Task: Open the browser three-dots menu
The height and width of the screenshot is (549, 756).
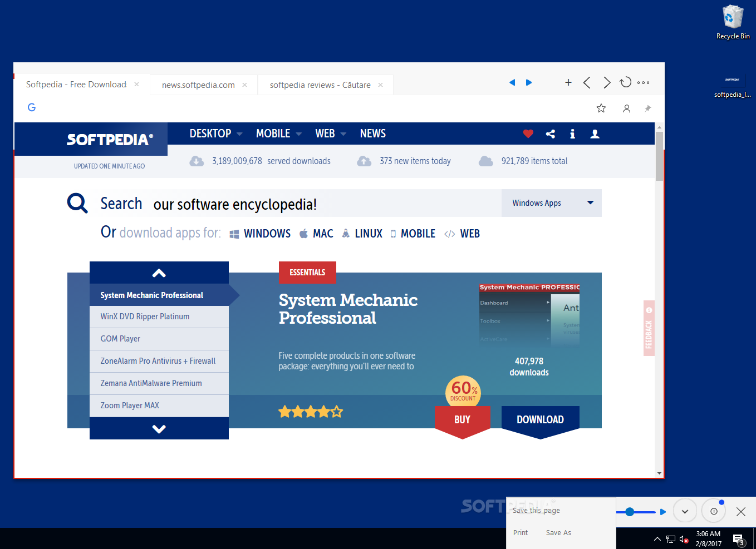Action: point(644,82)
